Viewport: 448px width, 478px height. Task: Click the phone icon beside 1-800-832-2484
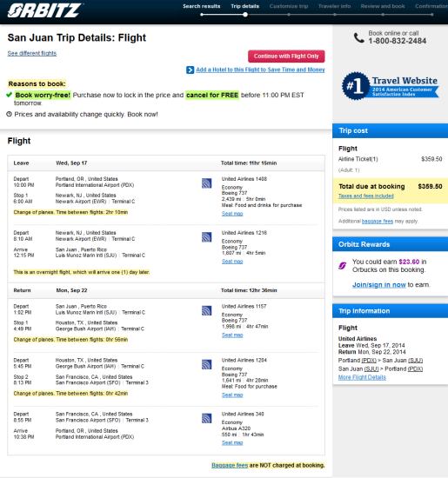(x=359, y=37)
